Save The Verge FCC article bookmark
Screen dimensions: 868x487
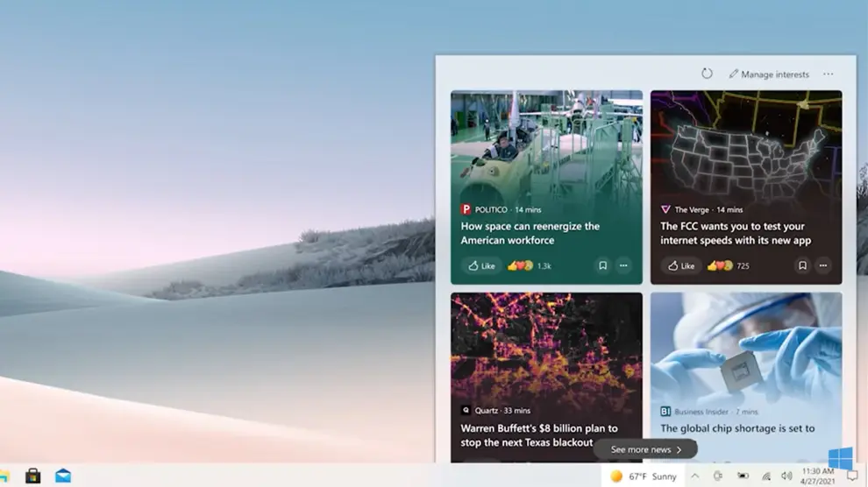pyautogui.click(x=801, y=265)
